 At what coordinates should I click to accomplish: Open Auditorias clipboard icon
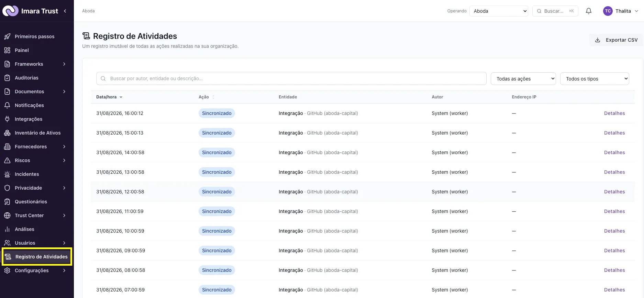[x=7, y=78]
